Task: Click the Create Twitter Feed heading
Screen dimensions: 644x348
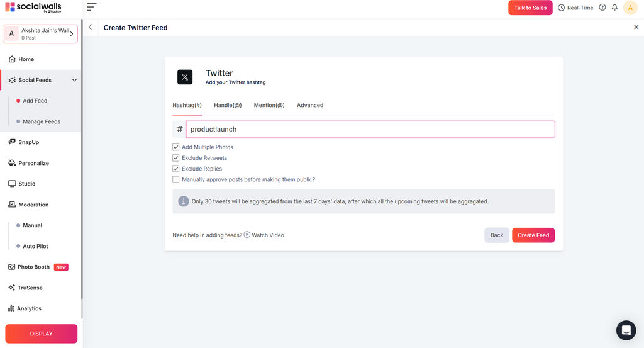Action: (x=136, y=28)
